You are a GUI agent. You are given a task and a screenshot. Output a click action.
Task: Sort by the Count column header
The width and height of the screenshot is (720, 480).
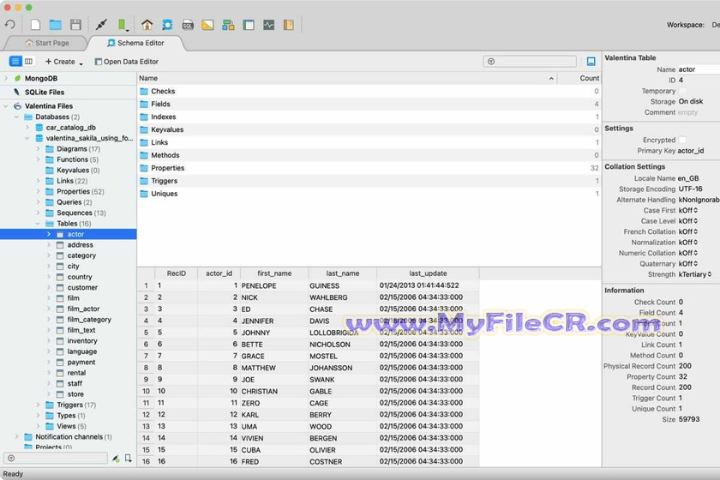pos(579,78)
